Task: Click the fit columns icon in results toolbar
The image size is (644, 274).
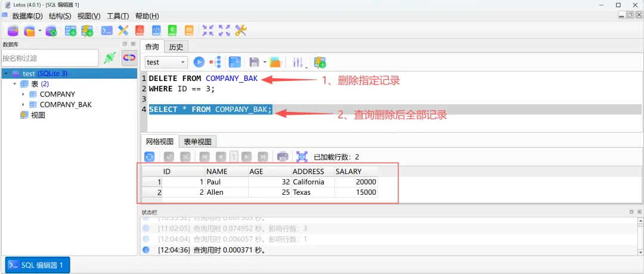Action: (x=302, y=157)
